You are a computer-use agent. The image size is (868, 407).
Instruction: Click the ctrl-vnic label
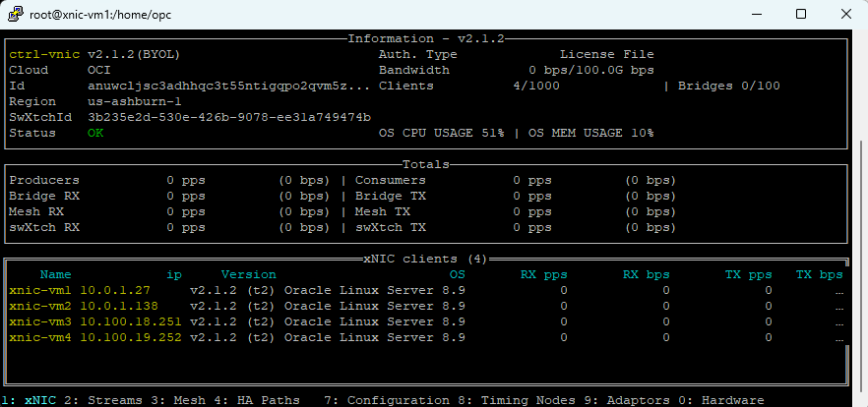click(x=44, y=55)
